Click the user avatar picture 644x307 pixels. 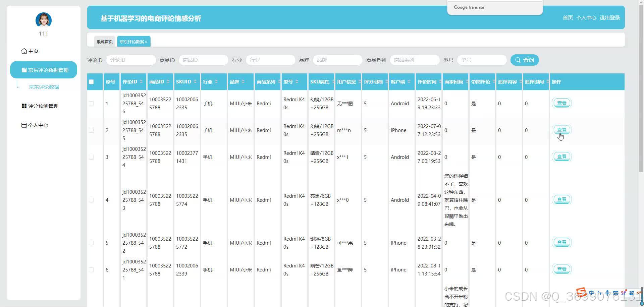click(x=44, y=20)
